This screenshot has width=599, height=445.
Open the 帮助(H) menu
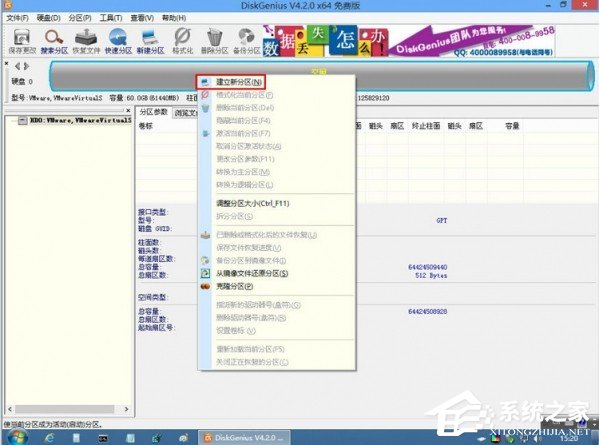point(174,18)
